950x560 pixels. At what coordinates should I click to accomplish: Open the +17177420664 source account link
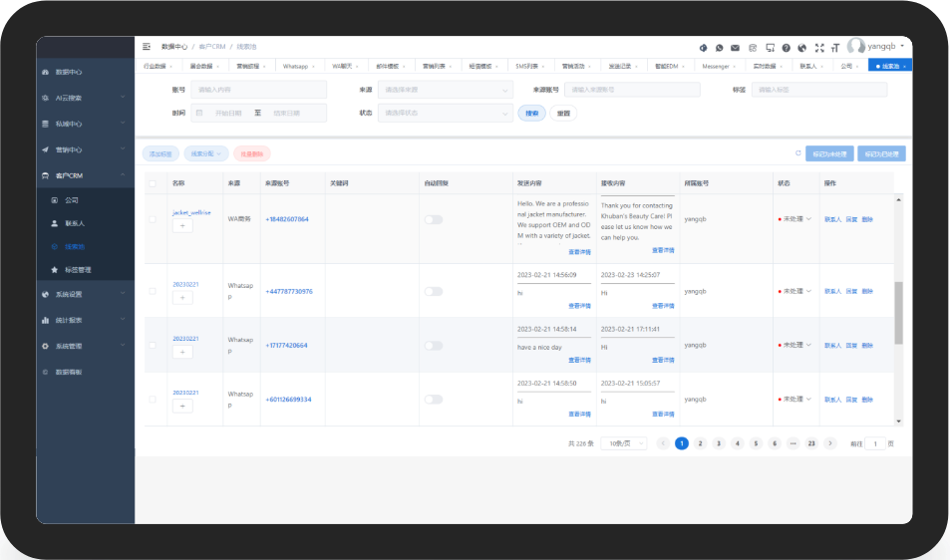(x=287, y=345)
